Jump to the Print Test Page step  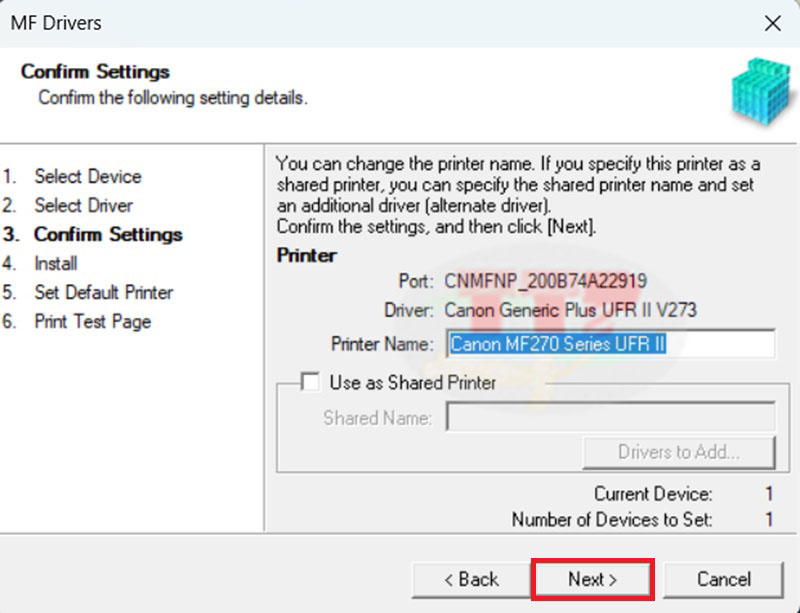pyautogui.click(x=92, y=321)
